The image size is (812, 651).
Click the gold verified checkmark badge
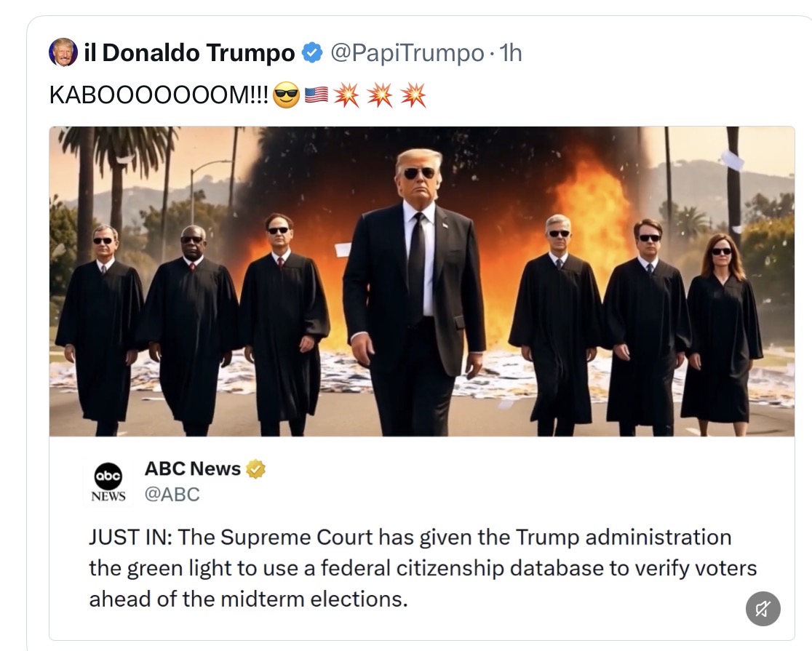coord(255,469)
